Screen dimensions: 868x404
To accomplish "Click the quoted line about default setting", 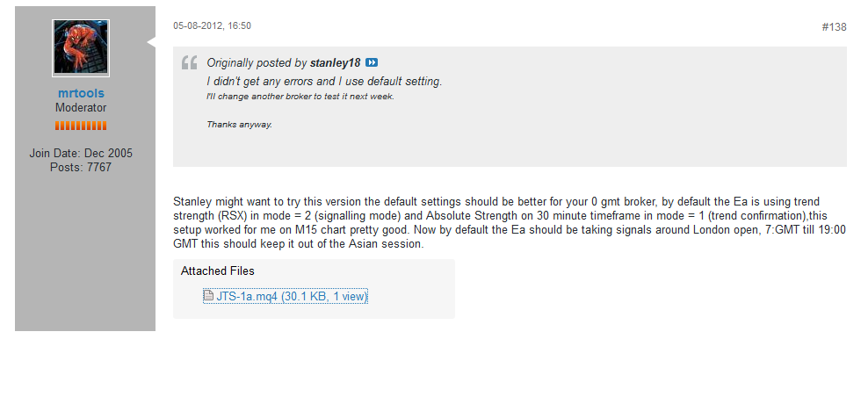I will 324,82.
